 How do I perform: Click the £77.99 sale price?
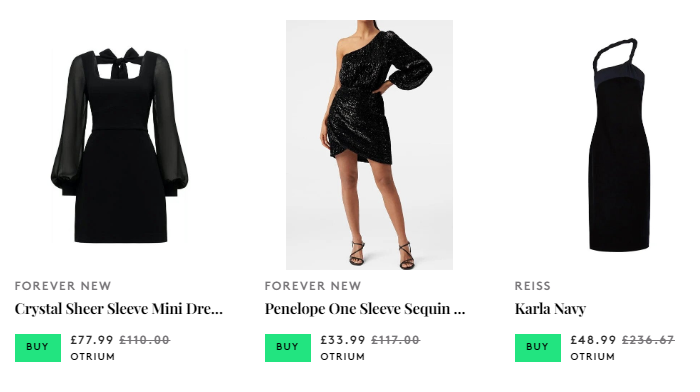pyautogui.click(x=92, y=340)
